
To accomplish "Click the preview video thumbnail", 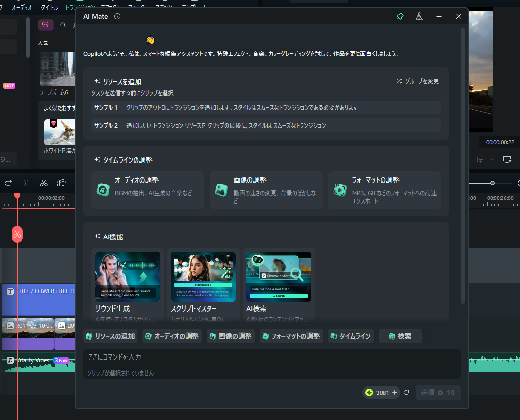I will (x=481, y=71).
